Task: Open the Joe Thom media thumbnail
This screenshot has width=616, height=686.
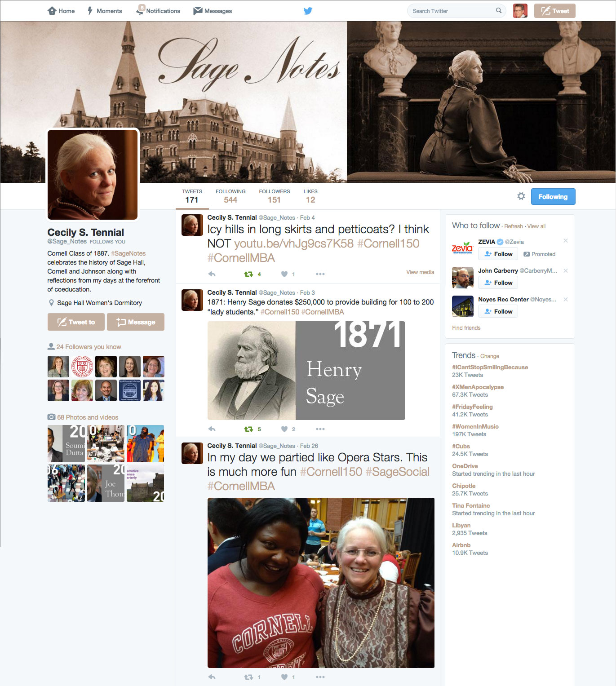Action: tap(106, 483)
